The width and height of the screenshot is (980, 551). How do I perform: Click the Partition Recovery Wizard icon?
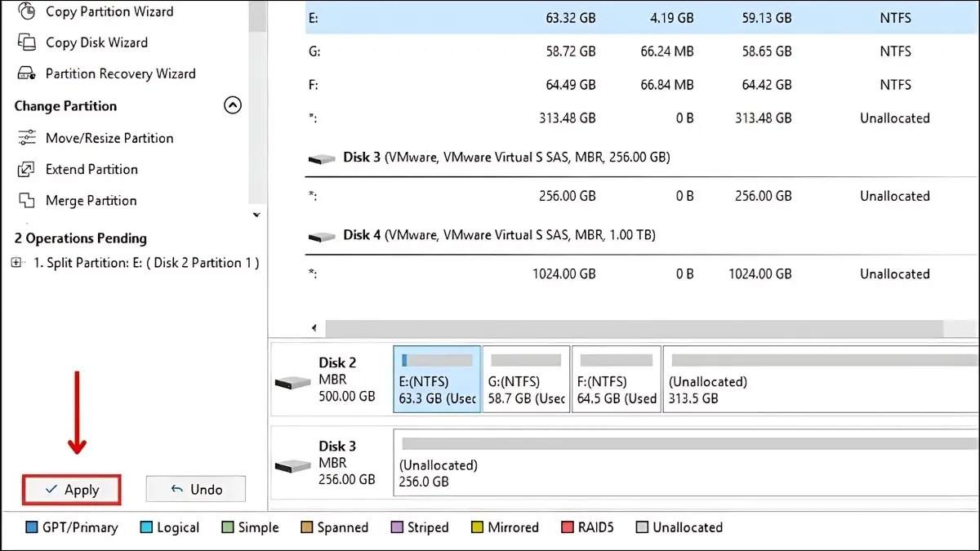coord(27,73)
